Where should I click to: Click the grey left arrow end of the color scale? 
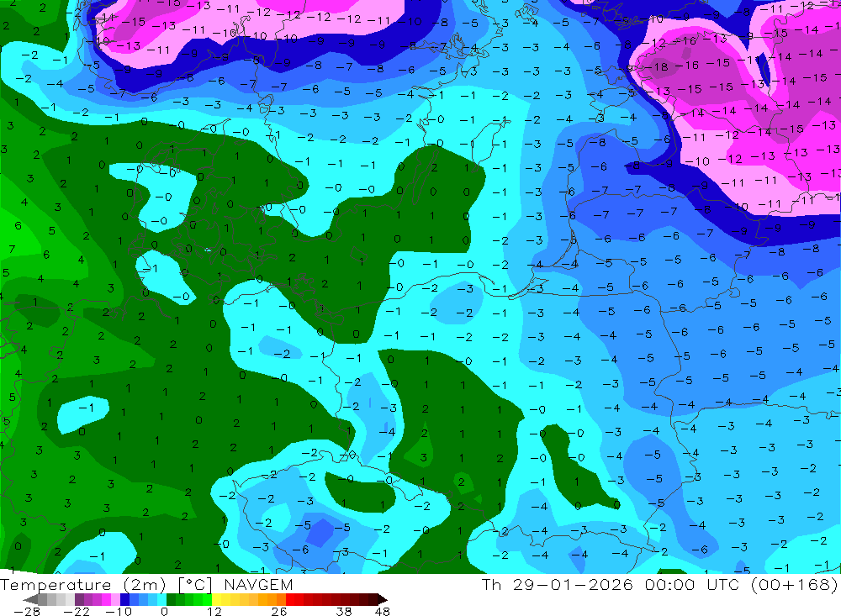(x=30, y=599)
